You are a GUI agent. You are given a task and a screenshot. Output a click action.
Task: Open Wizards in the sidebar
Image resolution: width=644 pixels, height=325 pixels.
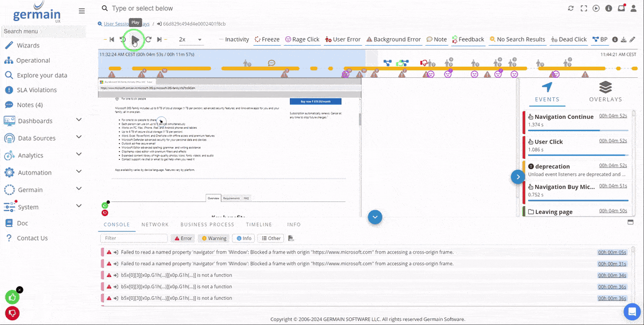pyautogui.click(x=28, y=46)
